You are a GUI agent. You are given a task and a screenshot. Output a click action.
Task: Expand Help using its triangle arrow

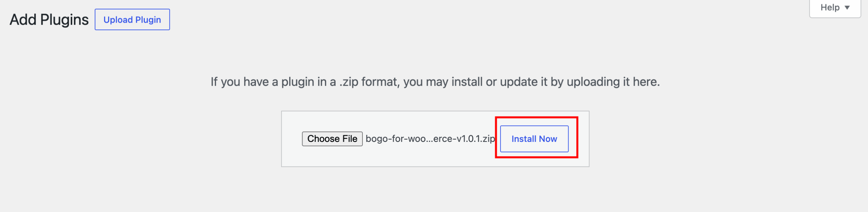click(847, 8)
